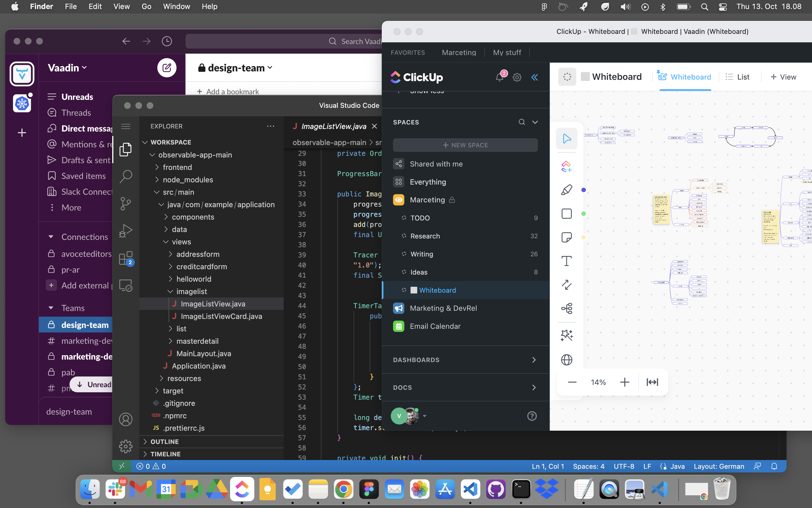812x508 pixels.
Task: Open VS Code Explorer activity icon
Action: click(126, 150)
